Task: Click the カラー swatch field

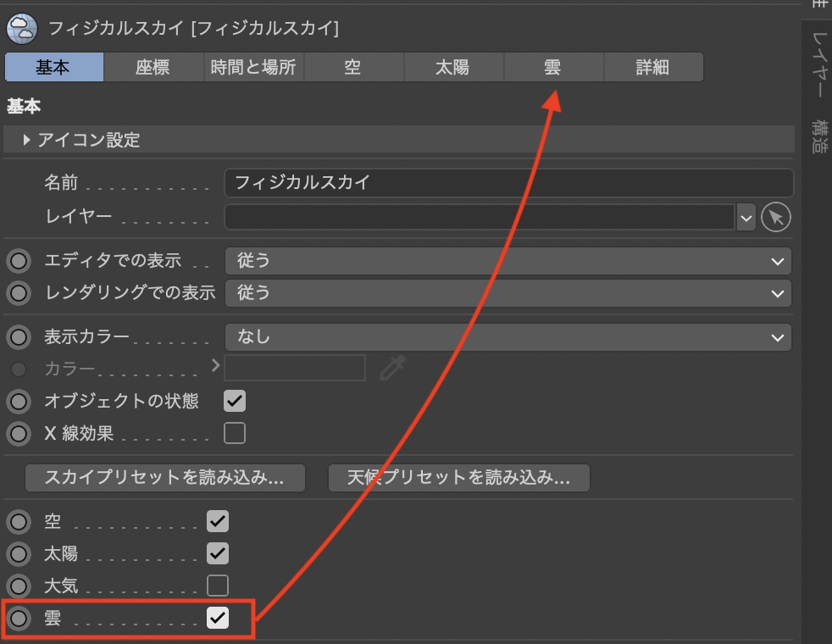Action: pyautogui.click(x=295, y=368)
